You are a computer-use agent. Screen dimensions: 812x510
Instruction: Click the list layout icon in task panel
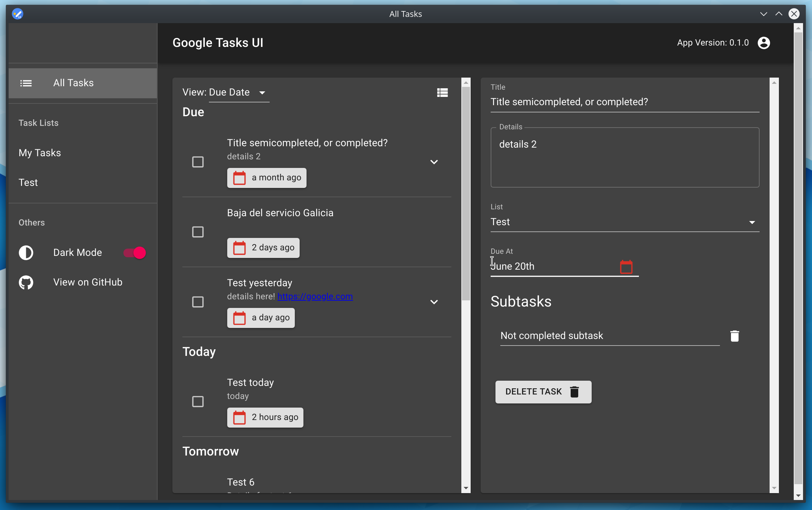click(x=442, y=92)
